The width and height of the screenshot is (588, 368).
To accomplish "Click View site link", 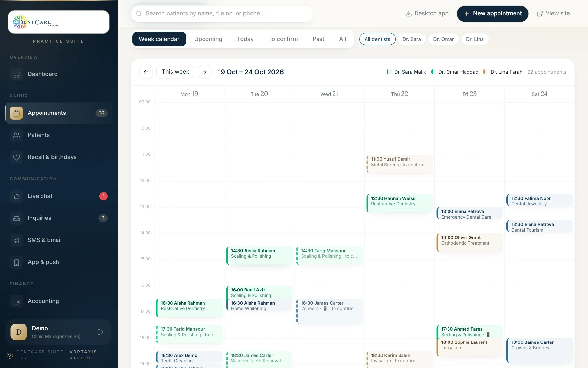I will (553, 14).
